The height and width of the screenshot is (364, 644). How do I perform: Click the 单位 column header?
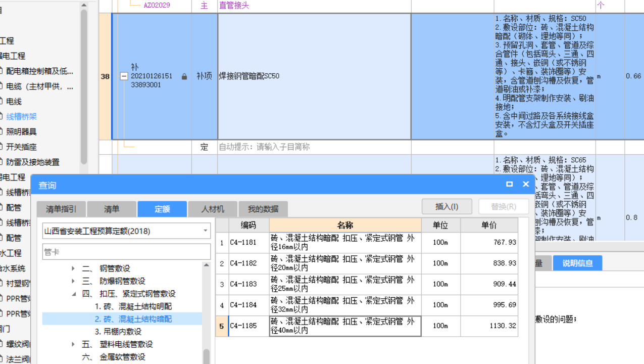(x=440, y=225)
